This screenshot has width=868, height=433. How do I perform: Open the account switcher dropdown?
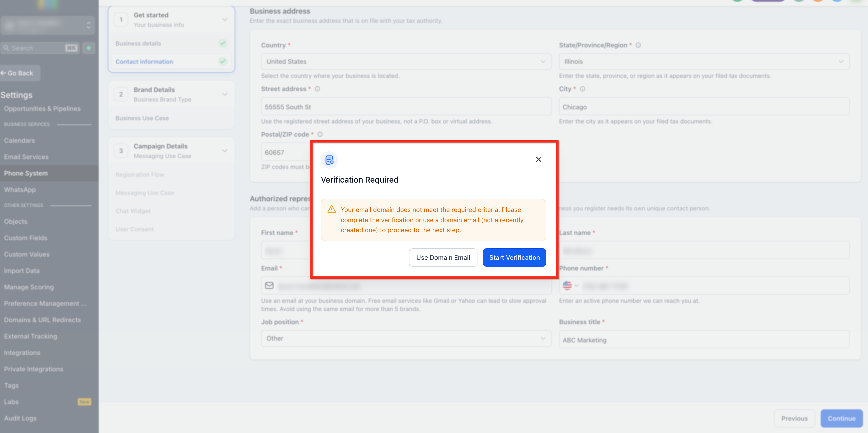coord(48,25)
